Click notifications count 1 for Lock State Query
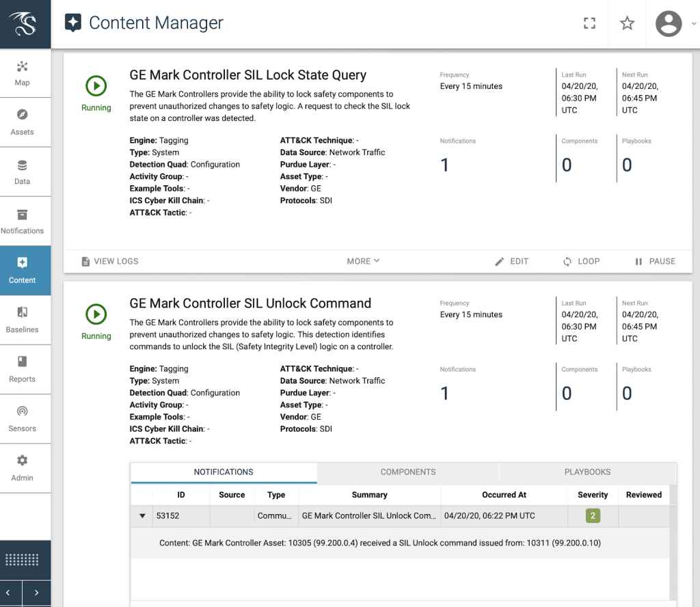This screenshot has width=700, height=607. [x=444, y=165]
